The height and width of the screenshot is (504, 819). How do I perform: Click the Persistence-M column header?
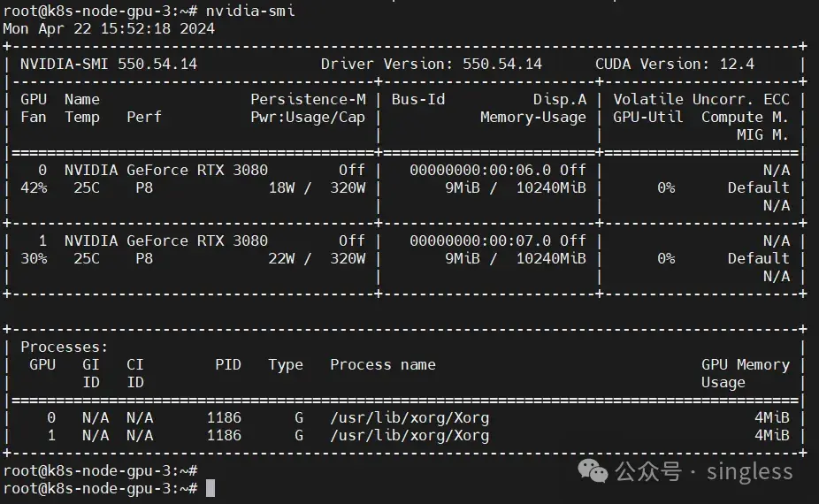point(308,99)
